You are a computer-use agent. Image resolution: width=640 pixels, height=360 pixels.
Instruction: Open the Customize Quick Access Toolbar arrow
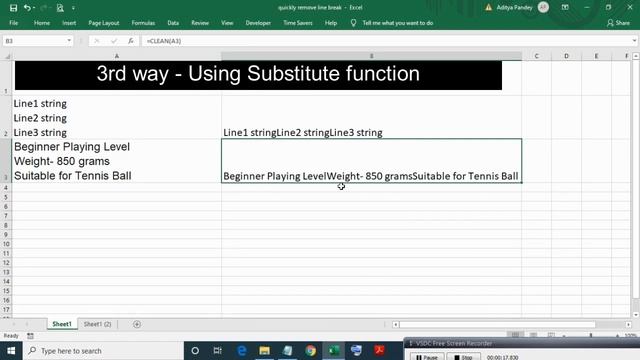click(x=73, y=8)
